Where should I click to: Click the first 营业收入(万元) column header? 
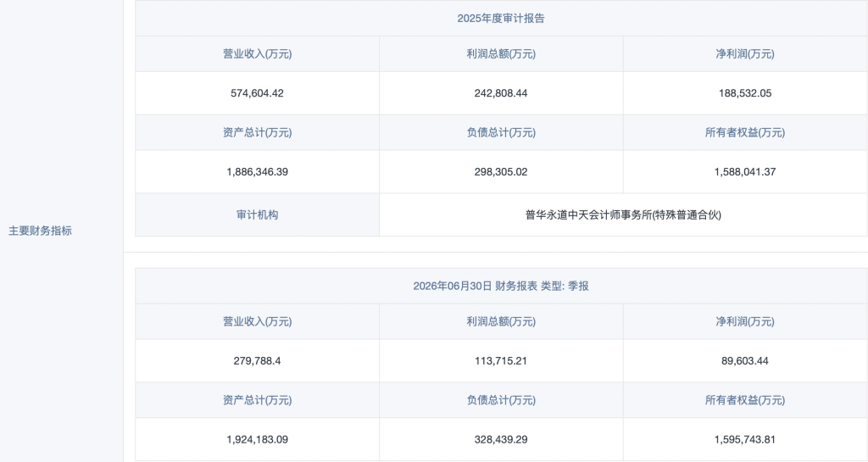click(x=257, y=53)
